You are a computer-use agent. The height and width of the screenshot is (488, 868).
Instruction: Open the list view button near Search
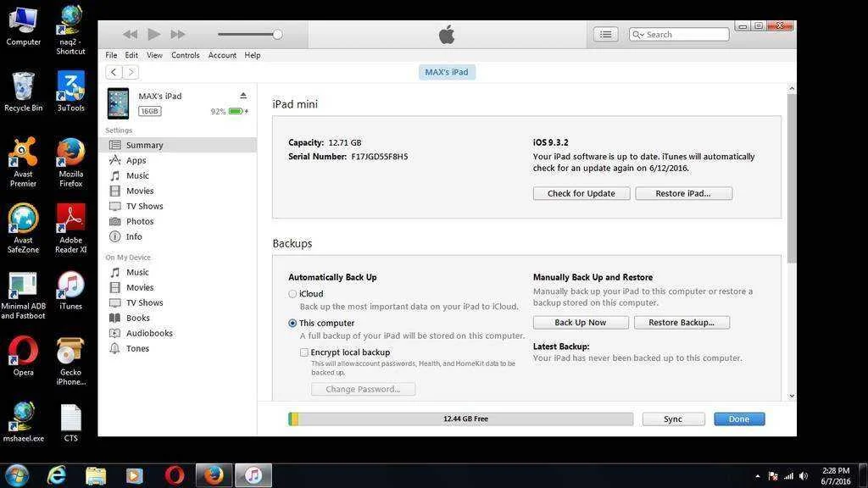(605, 34)
